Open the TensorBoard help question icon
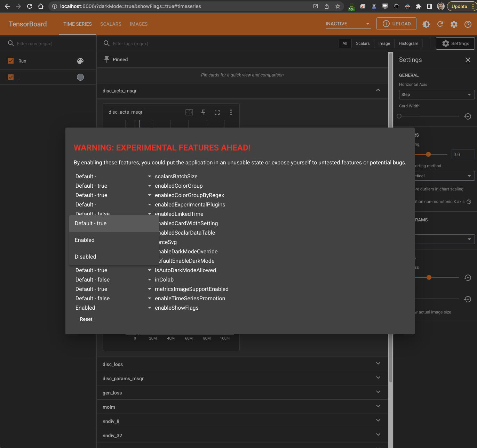The height and width of the screenshot is (448, 477). point(468,24)
